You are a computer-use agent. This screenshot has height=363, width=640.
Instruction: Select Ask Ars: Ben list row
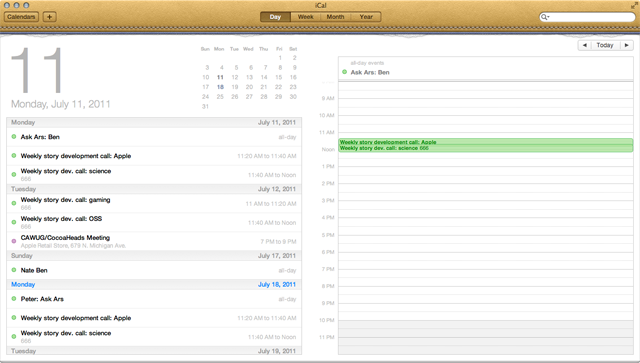154,137
